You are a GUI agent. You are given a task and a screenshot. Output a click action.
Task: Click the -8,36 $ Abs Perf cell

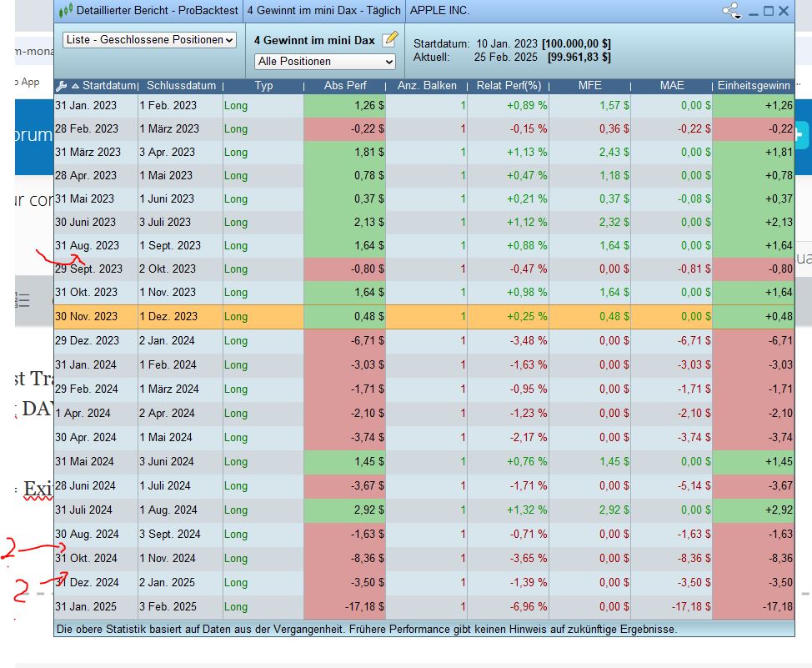click(344, 558)
